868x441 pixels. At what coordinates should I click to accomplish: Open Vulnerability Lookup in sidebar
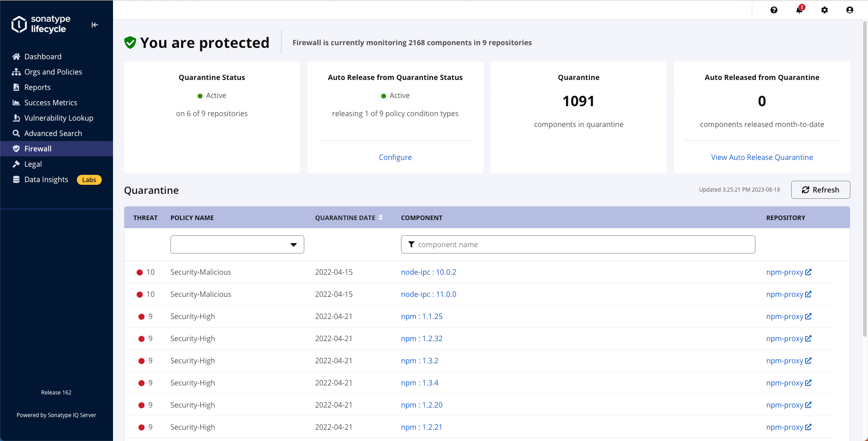pos(58,118)
